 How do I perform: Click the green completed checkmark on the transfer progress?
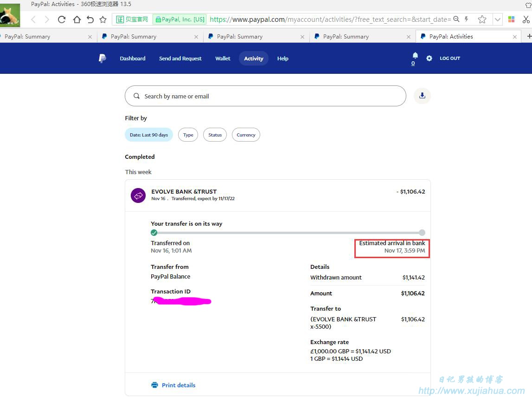click(154, 233)
